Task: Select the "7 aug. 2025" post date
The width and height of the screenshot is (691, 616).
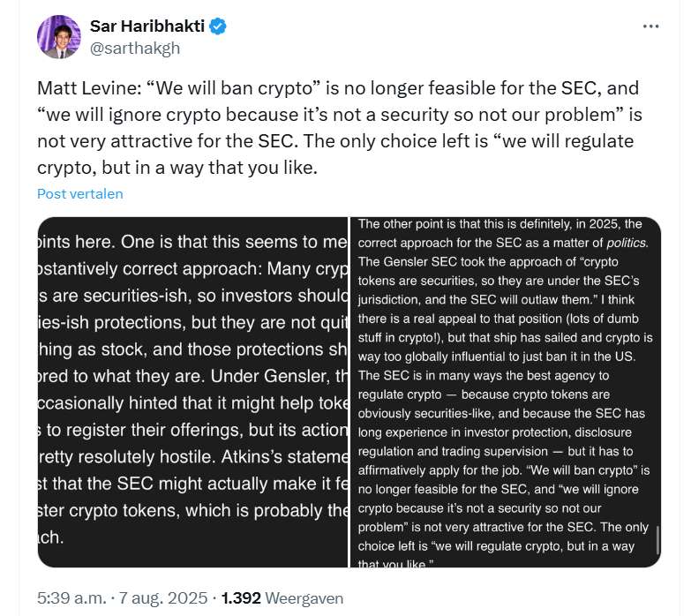Action: coord(164,597)
